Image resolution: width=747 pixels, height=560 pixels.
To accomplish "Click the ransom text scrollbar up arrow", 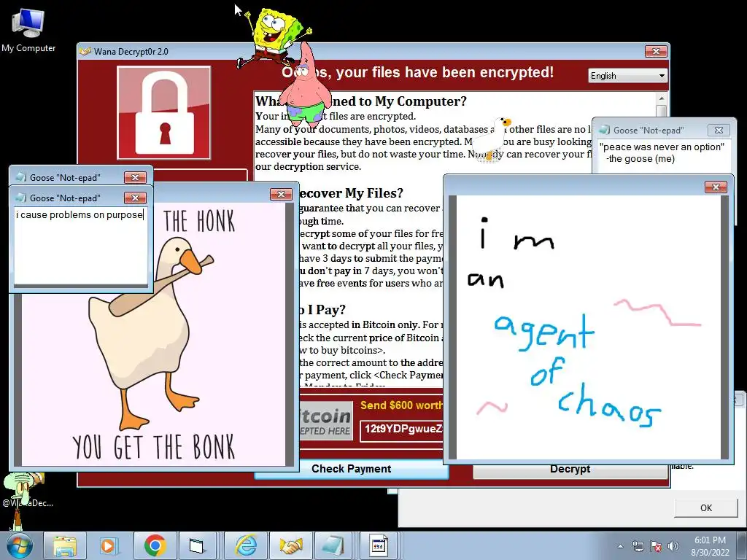I will [661, 98].
